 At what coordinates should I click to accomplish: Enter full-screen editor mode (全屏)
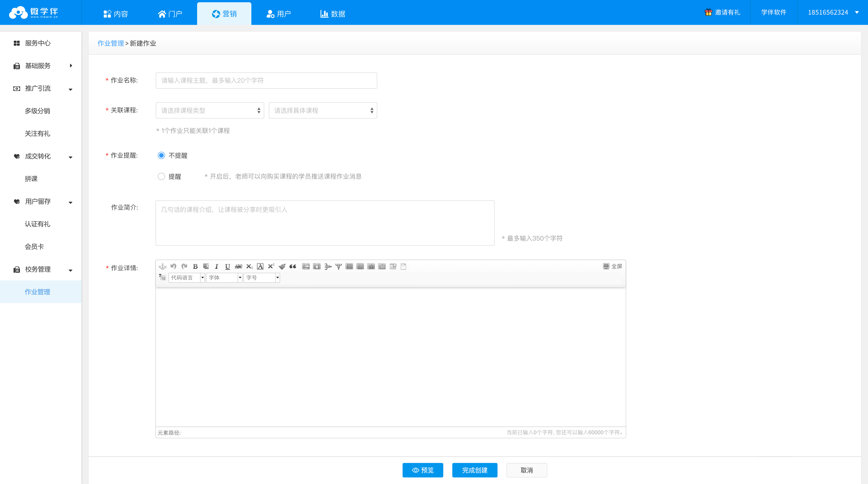612,266
